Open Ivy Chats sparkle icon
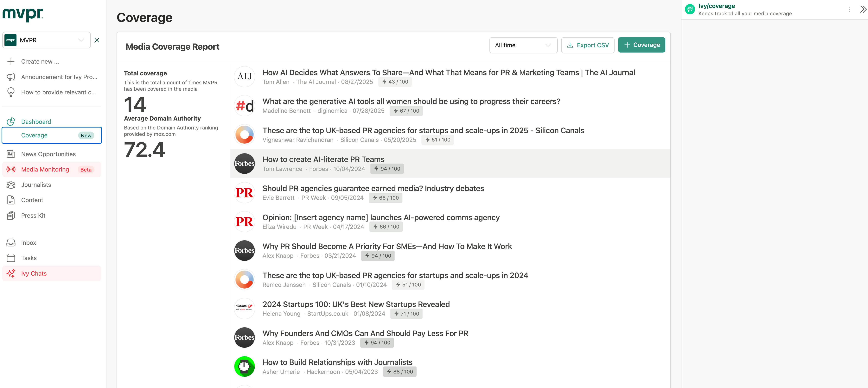Viewport: 868px width, 388px height. click(x=11, y=273)
